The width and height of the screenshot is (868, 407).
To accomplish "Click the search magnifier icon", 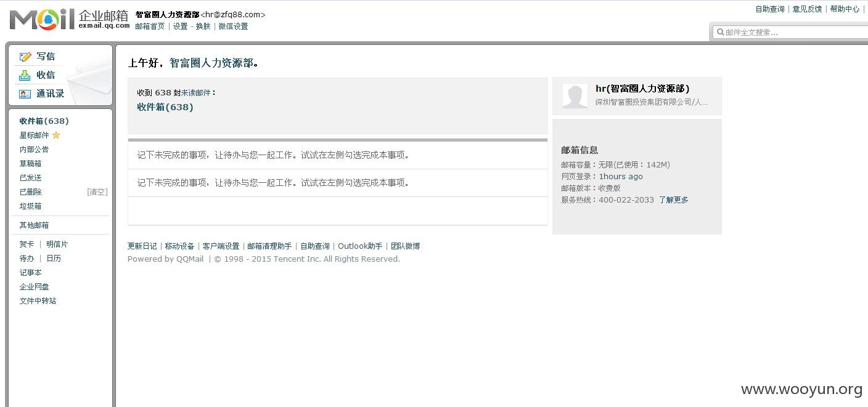I will pyautogui.click(x=720, y=32).
